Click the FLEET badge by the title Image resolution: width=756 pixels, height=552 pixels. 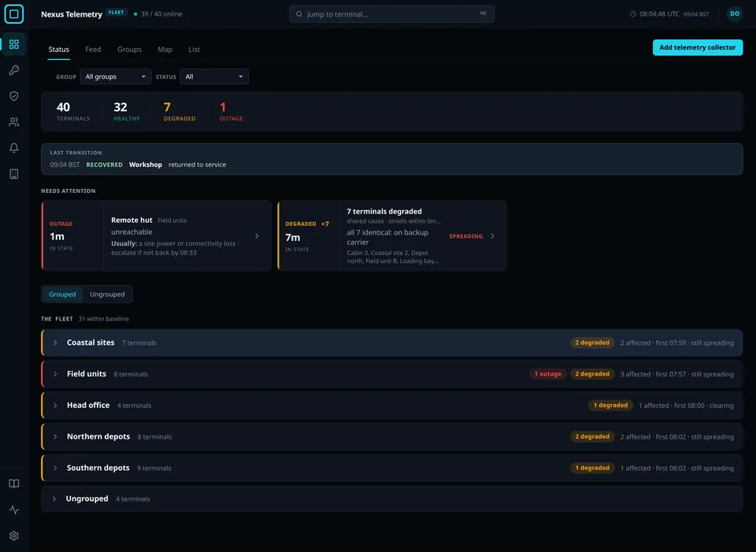click(x=117, y=13)
